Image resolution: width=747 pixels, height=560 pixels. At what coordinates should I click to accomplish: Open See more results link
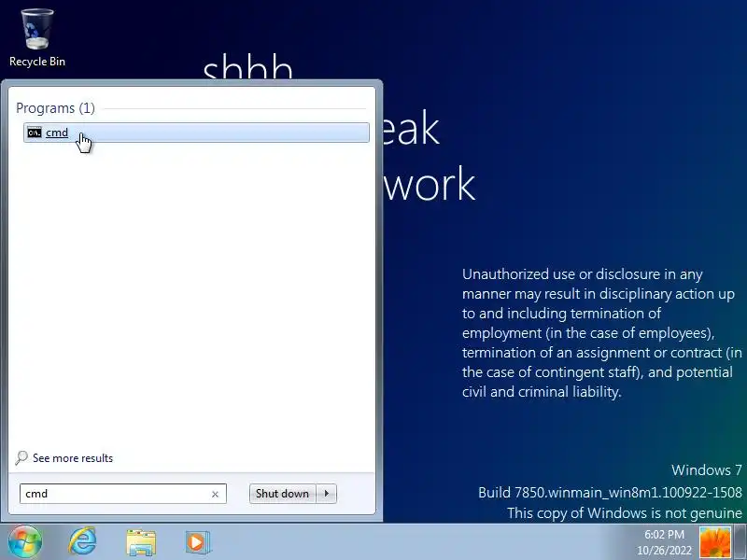click(73, 458)
